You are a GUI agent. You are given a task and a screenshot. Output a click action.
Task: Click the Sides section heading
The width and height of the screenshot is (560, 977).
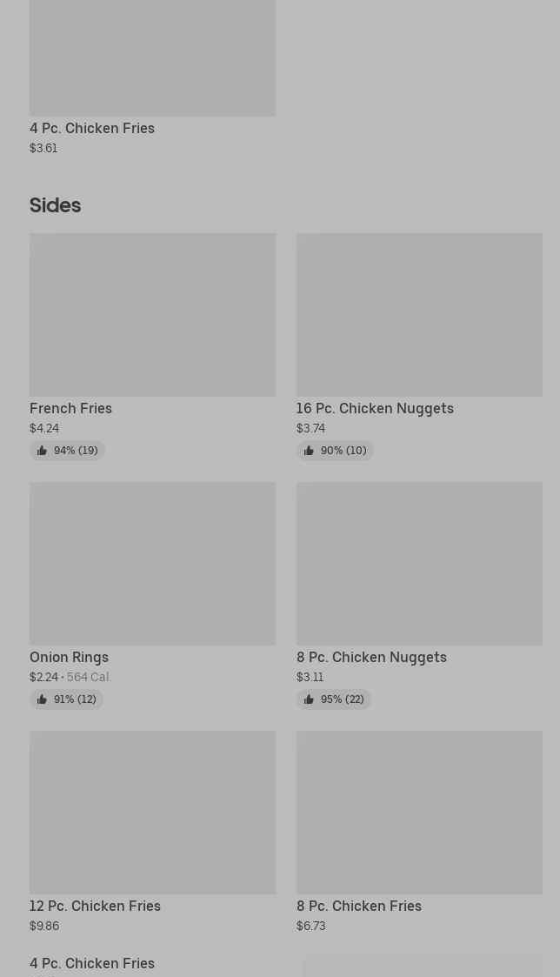tap(55, 205)
